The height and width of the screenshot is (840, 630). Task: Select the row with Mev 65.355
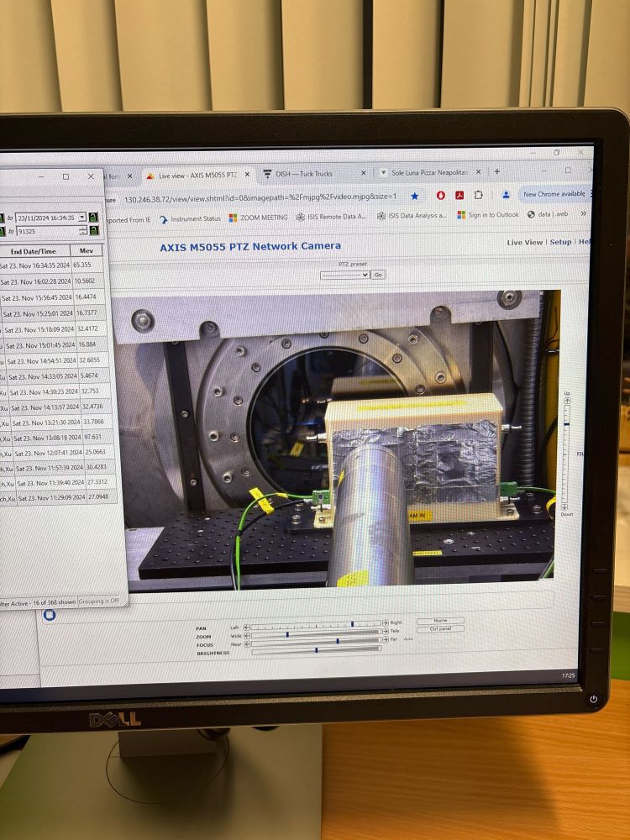pyautogui.click(x=52, y=265)
